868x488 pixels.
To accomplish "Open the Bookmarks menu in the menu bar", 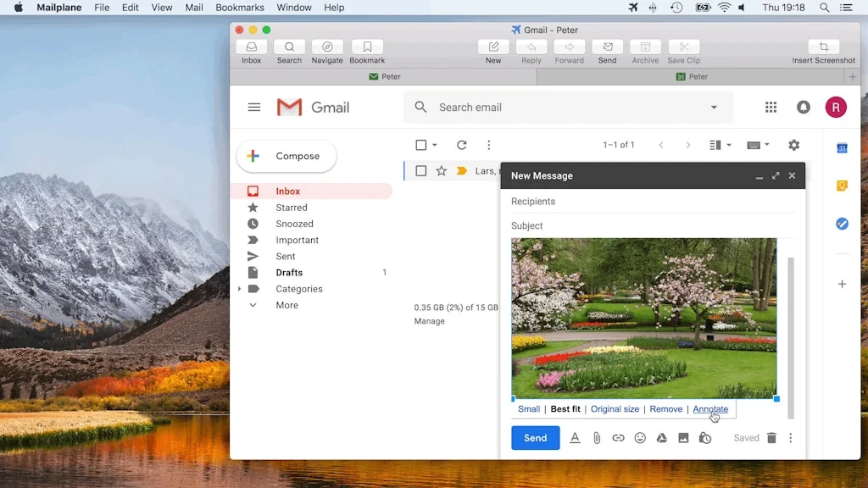I will pos(240,8).
